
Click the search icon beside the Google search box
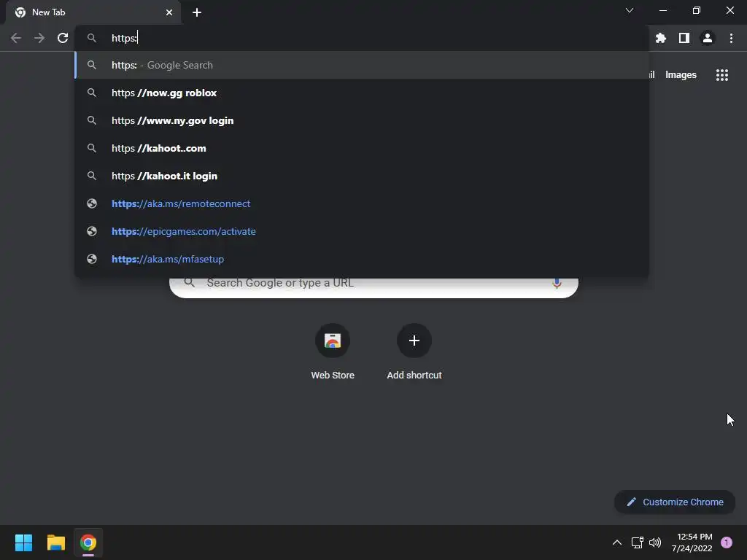pos(189,282)
